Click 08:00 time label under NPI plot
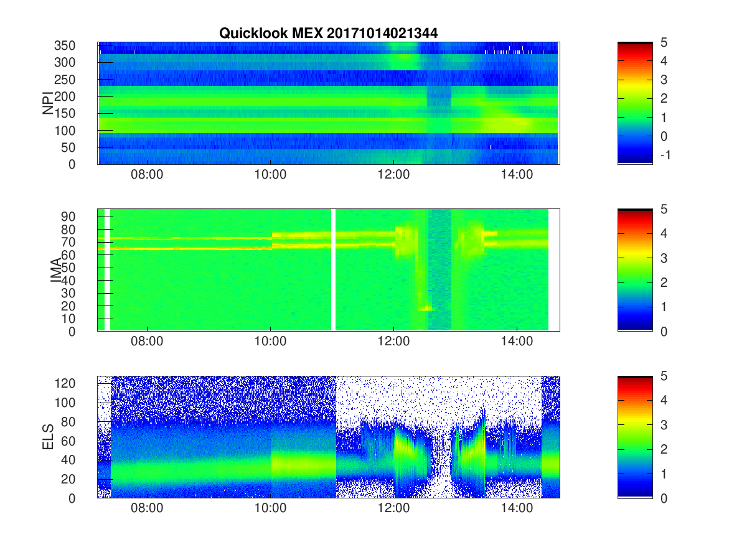 click(147, 175)
